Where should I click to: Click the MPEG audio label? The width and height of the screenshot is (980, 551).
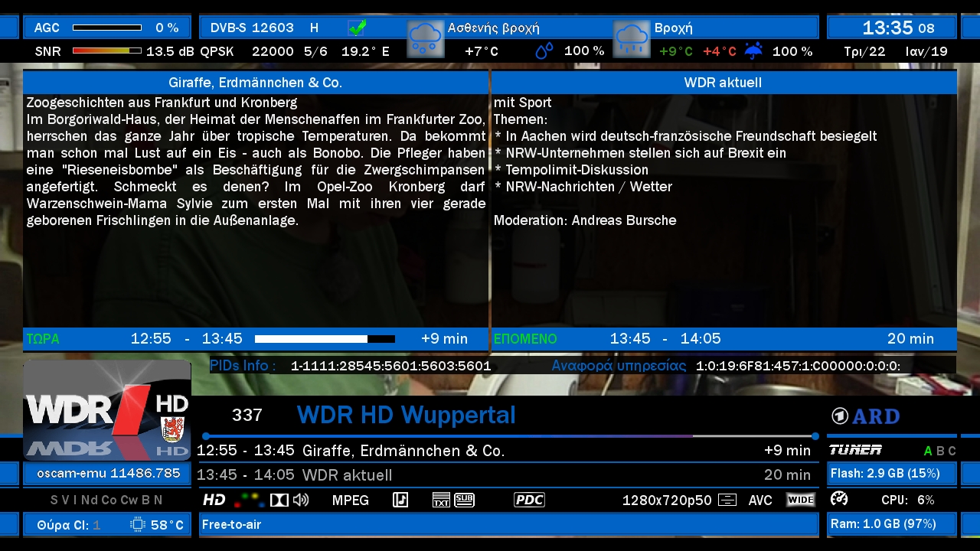click(351, 500)
